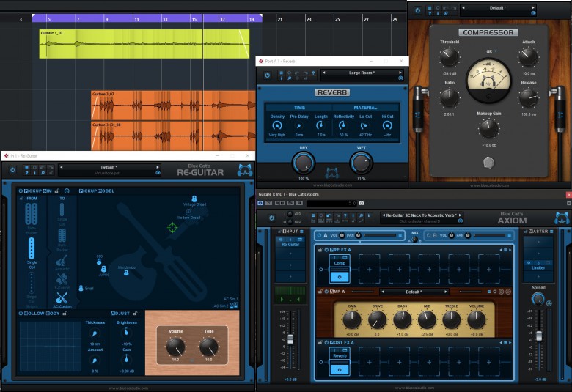Toggle Pickup Sim power in Re-Guitar
This screenshot has height=392, width=572.
(21, 191)
